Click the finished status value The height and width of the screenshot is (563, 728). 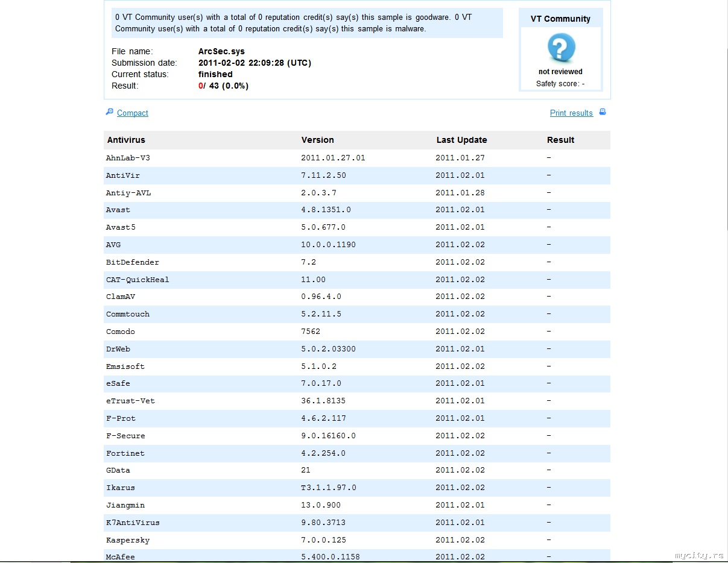pos(215,74)
